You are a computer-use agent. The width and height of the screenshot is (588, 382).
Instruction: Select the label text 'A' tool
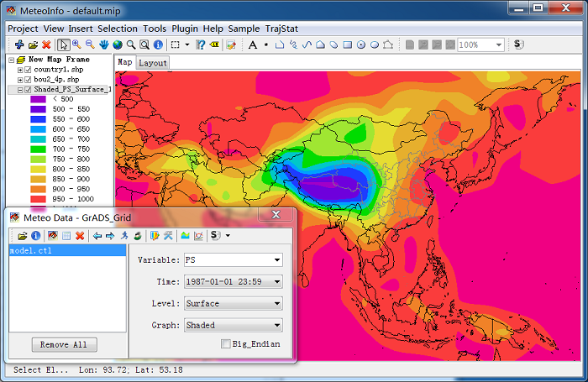252,44
